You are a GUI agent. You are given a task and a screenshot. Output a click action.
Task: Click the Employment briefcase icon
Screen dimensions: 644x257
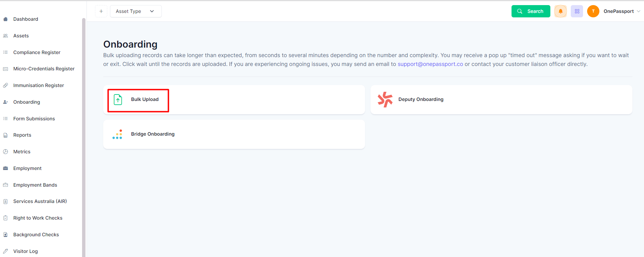coord(5,168)
